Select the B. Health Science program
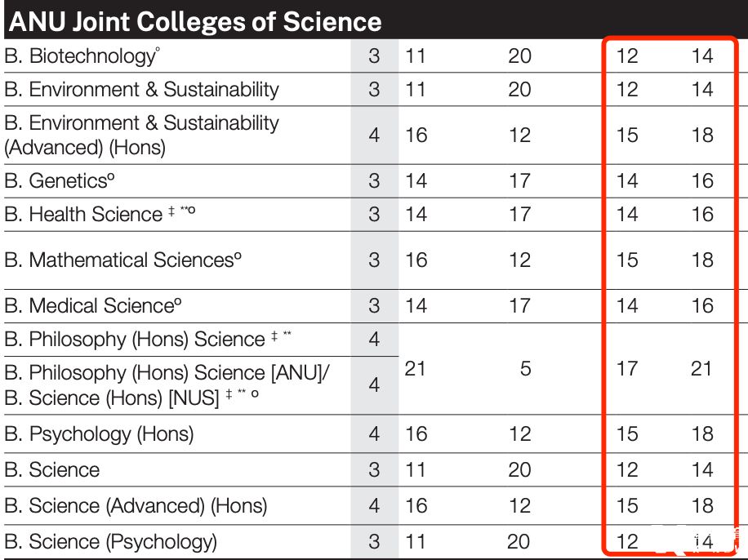 [x=96, y=215]
